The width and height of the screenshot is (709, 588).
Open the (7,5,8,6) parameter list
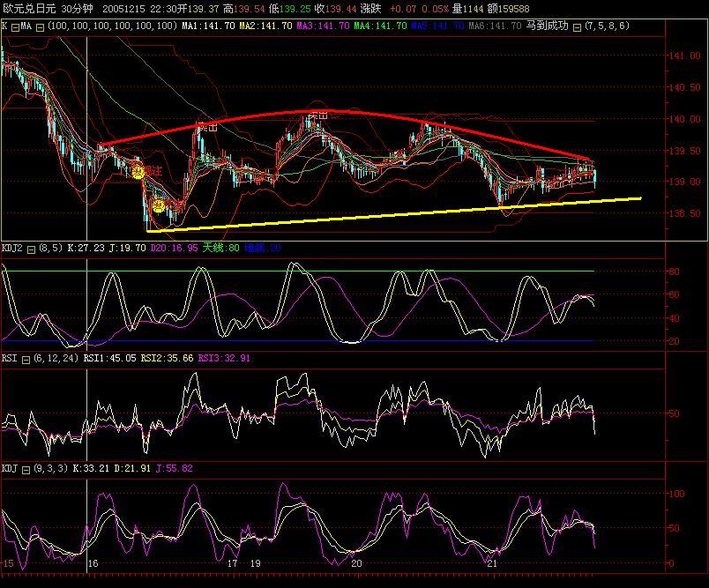click(x=607, y=26)
